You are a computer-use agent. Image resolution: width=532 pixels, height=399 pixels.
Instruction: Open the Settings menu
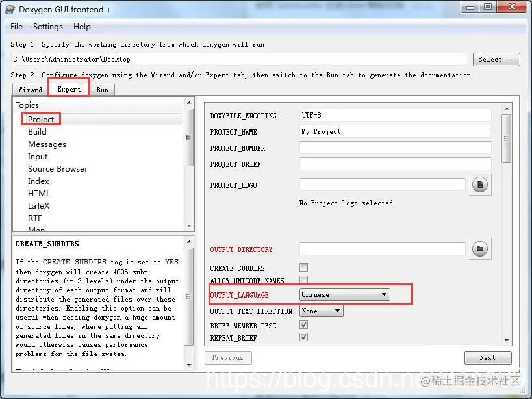pos(48,27)
